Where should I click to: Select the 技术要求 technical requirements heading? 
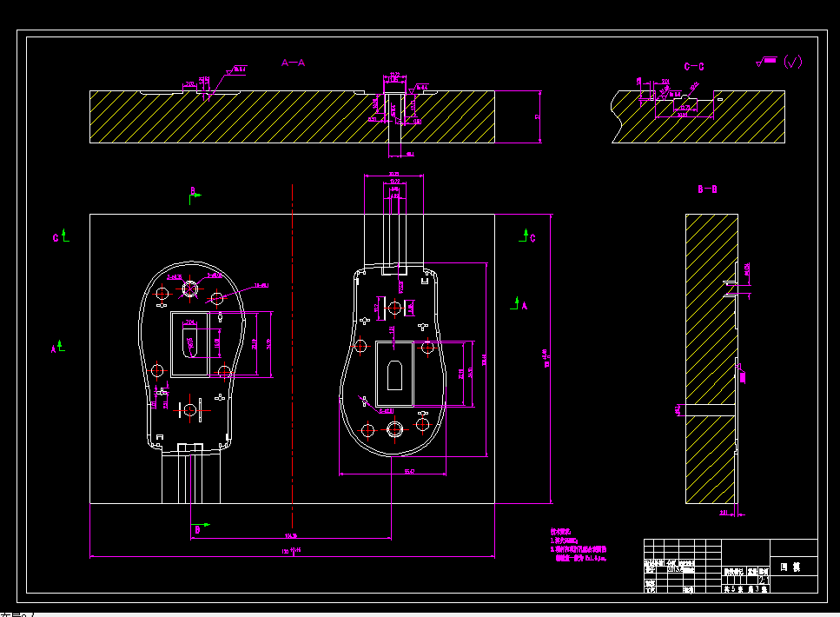561,532
